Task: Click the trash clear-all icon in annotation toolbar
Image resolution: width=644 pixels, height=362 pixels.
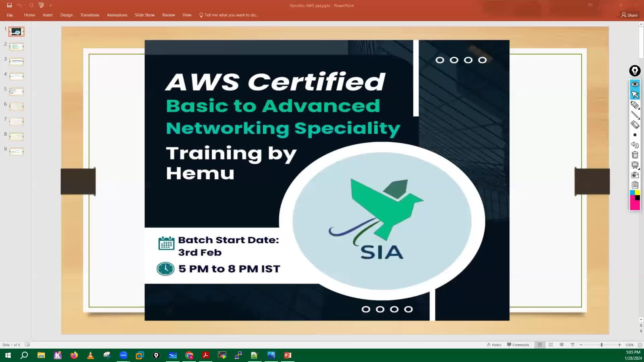Action: 635,155
